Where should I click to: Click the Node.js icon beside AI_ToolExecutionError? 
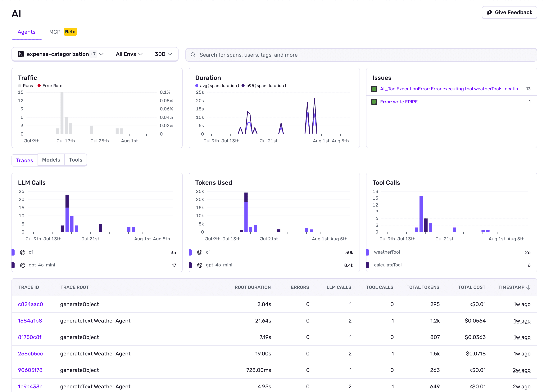[374, 89]
